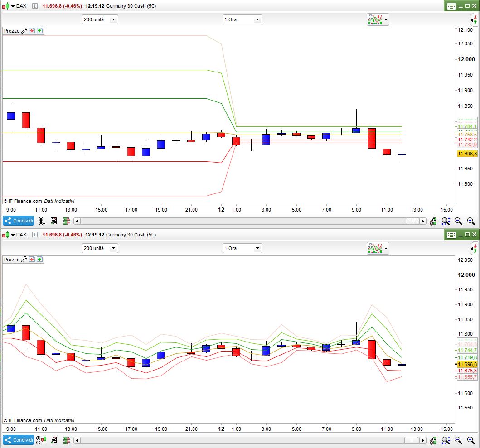Image resolution: width=480 pixels, height=448 pixels.
Task: Zoom in on the top chart
Action: [x=471, y=221]
